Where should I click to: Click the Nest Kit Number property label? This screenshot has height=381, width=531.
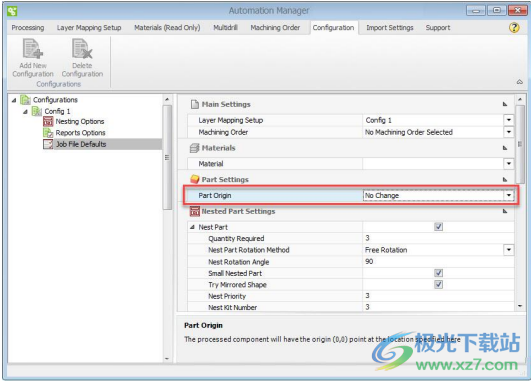click(x=232, y=308)
